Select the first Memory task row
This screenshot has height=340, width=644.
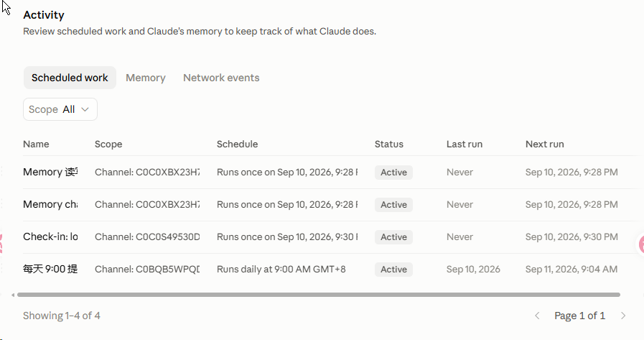[x=320, y=173]
